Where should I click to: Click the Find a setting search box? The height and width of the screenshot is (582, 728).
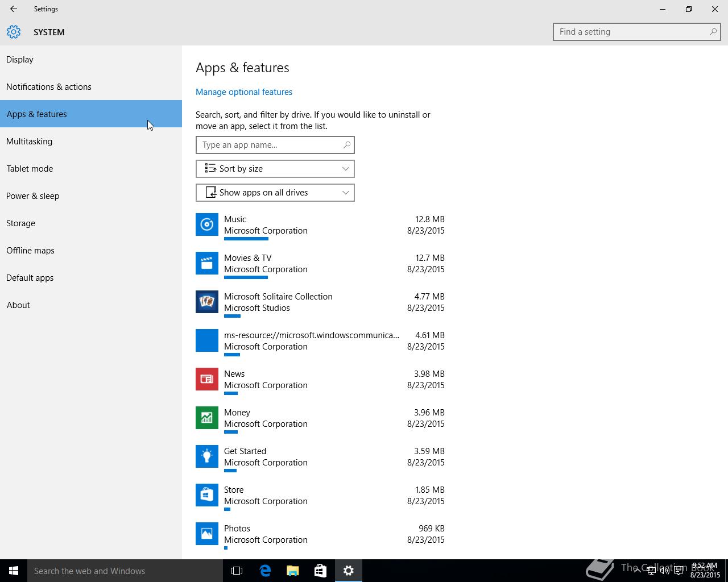click(x=631, y=32)
